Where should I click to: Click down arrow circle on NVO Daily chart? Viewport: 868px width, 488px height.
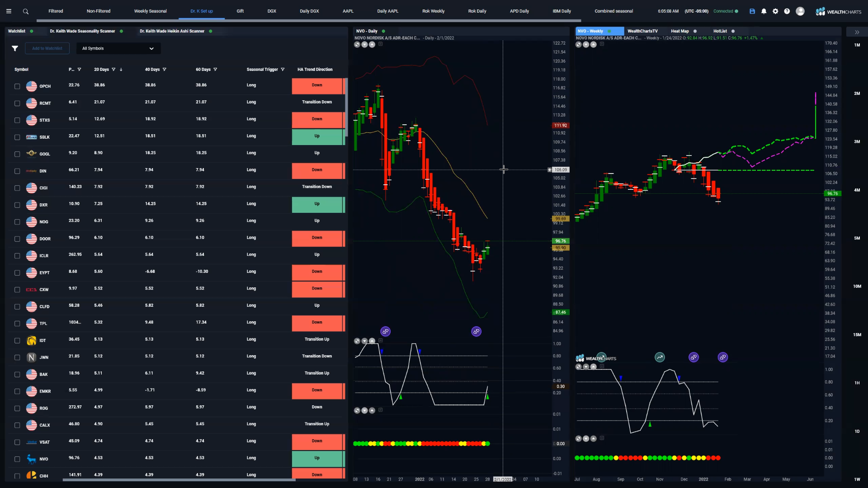364,44
